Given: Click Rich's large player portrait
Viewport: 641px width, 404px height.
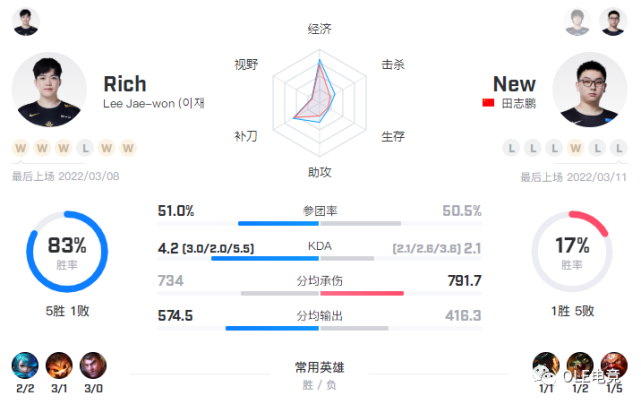Looking at the screenshot, I should point(49,90).
